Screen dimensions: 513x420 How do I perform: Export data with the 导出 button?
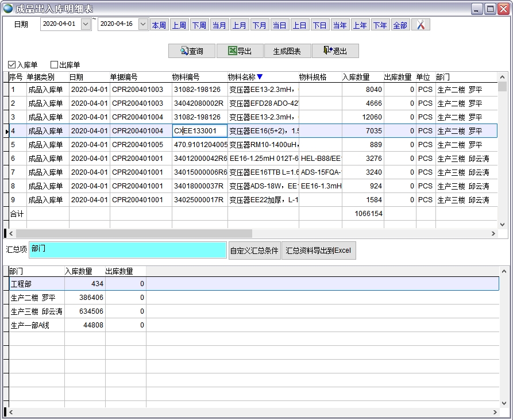[240, 51]
